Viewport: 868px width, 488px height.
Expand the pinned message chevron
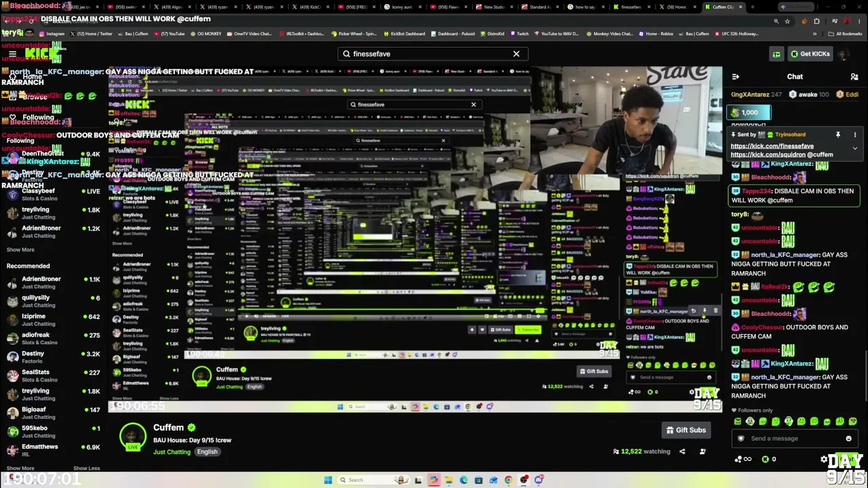click(x=855, y=147)
